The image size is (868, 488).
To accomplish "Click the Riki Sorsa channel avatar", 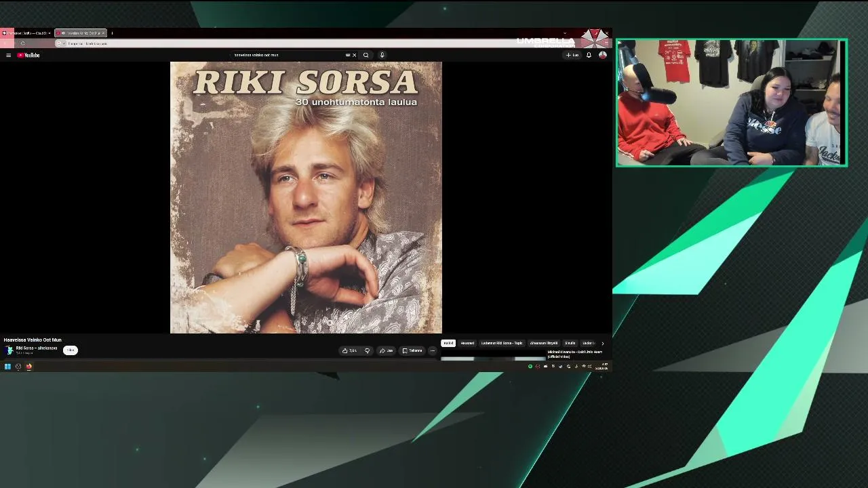I will click(9, 350).
